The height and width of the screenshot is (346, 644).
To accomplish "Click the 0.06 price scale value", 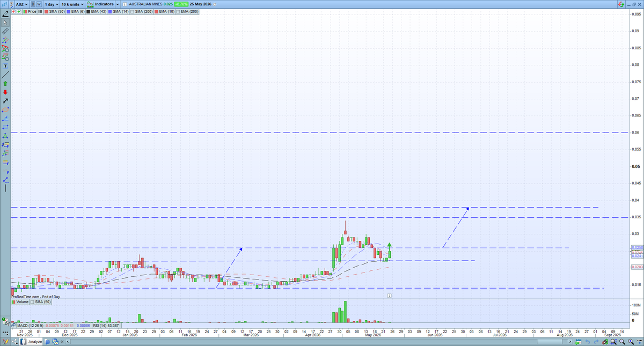I will [x=635, y=132].
